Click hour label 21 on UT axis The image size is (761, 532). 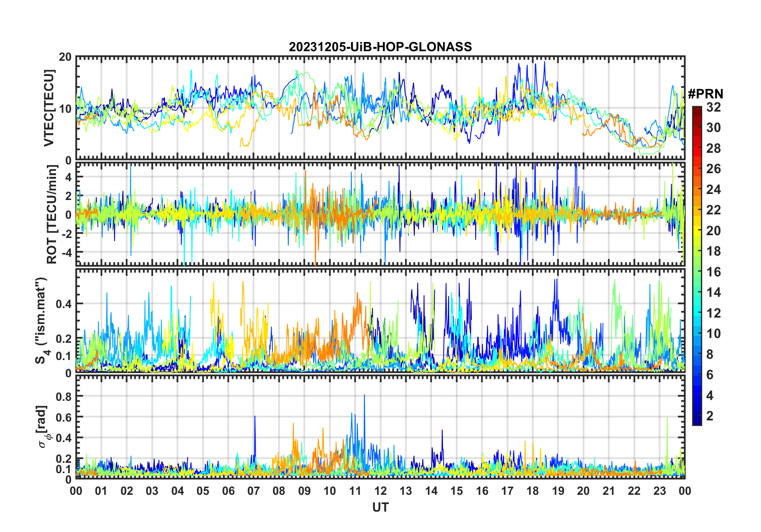point(609,491)
